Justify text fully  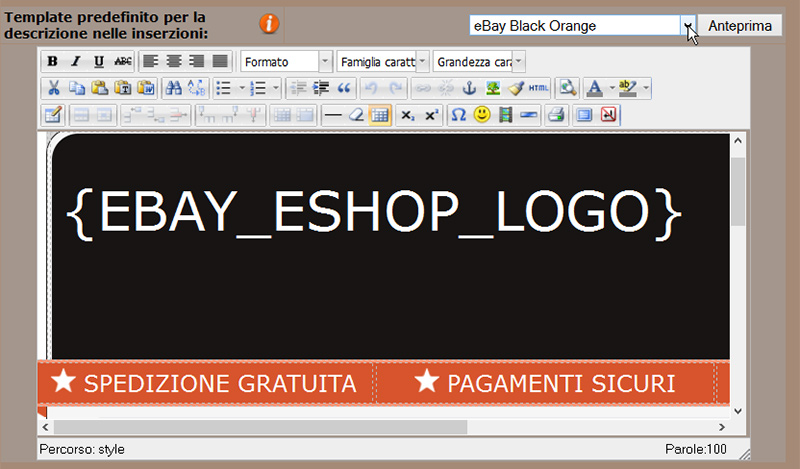(x=220, y=62)
